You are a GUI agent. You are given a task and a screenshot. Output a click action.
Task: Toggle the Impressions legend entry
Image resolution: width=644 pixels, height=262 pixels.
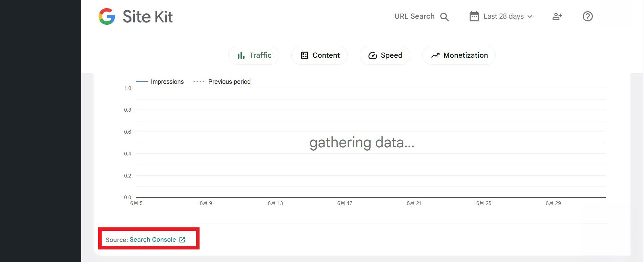coord(160,82)
